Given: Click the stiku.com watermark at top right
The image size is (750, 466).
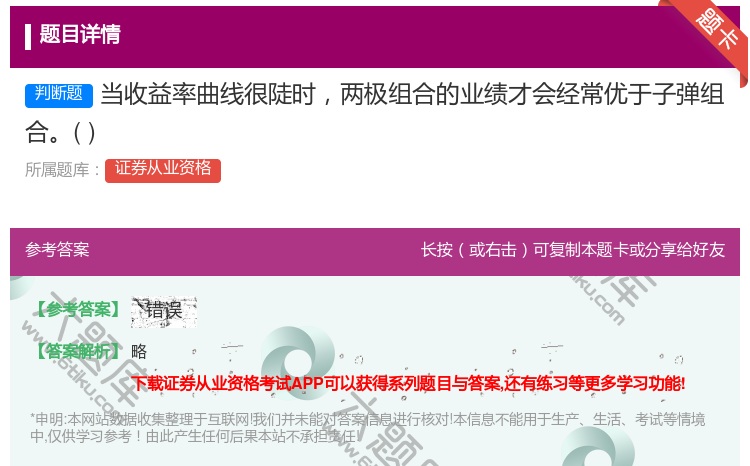Looking at the screenshot, I should click(x=611, y=300).
